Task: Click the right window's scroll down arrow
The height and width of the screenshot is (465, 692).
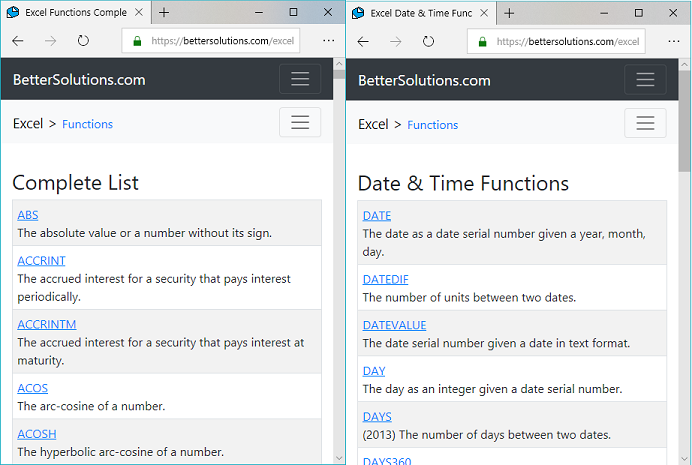Action: click(x=684, y=459)
